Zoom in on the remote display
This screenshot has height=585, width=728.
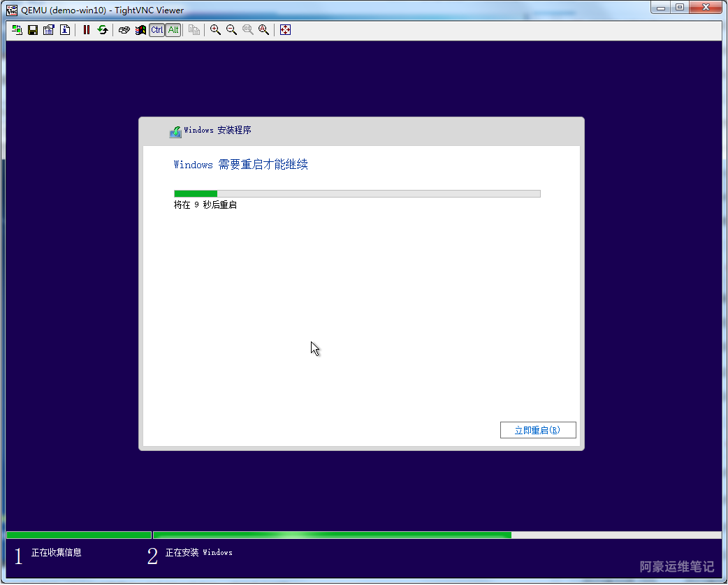click(x=215, y=30)
